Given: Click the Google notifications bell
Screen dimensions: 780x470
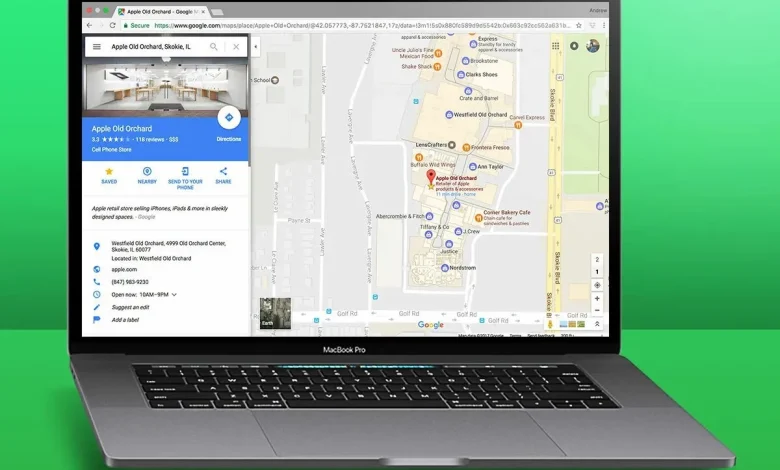Looking at the screenshot, I should point(574,46).
